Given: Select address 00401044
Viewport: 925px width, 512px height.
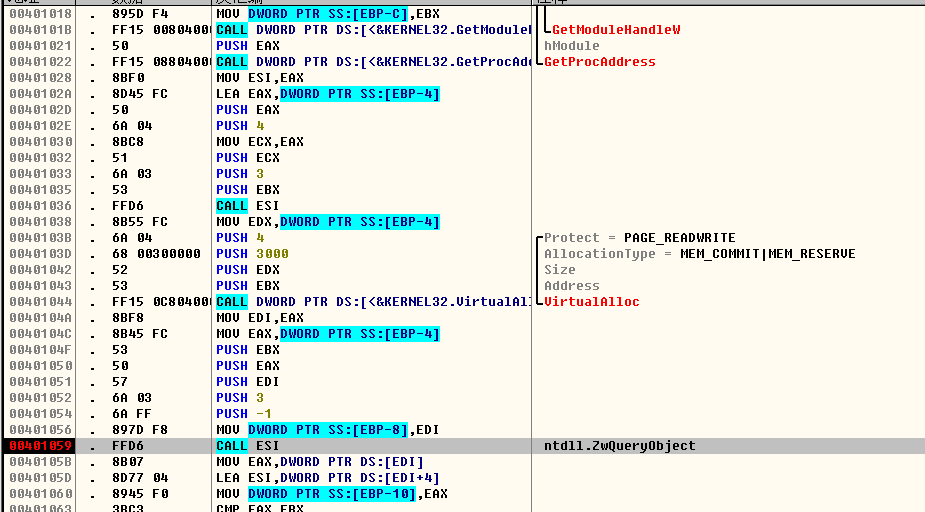Looking at the screenshot, I should pyautogui.click(x=40, y=301).
